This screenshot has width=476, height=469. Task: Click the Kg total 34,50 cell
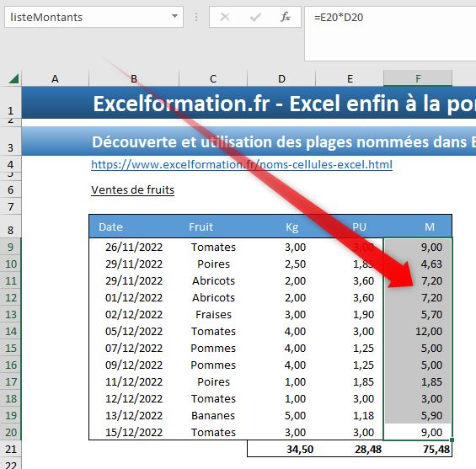point(281,449)
